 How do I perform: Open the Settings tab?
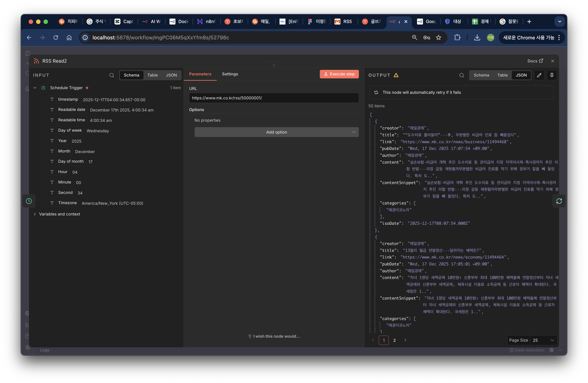coord(230,74)
